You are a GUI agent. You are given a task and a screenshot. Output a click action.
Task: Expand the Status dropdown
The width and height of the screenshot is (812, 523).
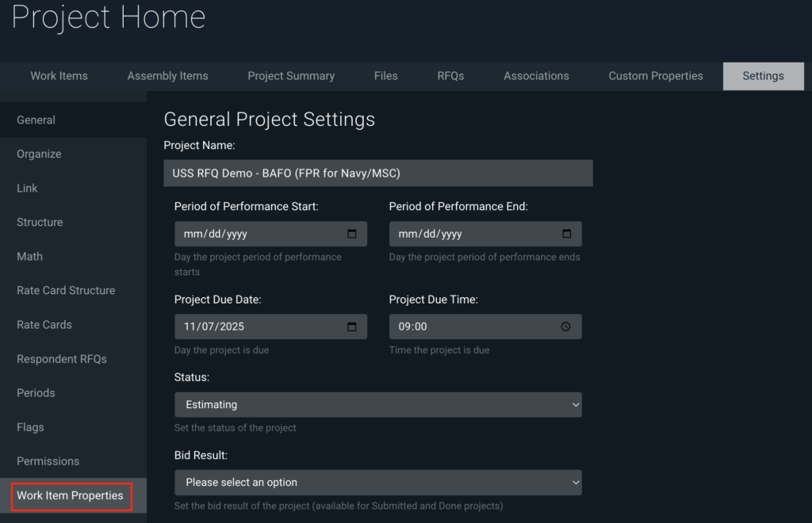tap(377, 405)
